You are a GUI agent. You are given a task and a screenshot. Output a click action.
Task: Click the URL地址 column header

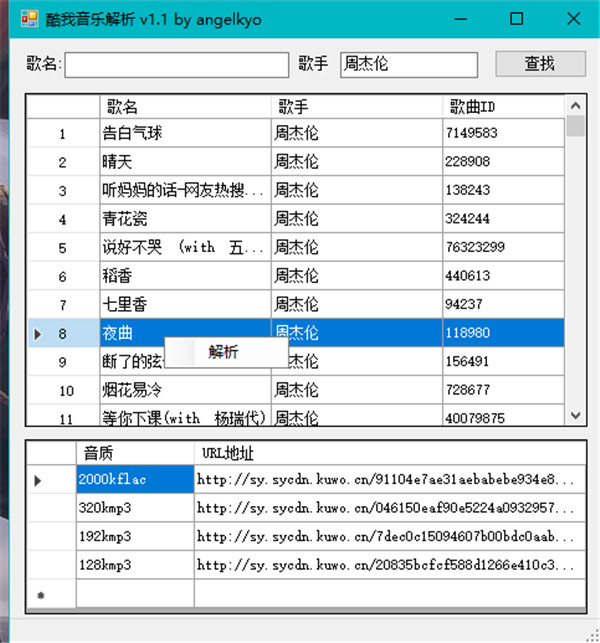pyautogui.click(x=390, y=453)
